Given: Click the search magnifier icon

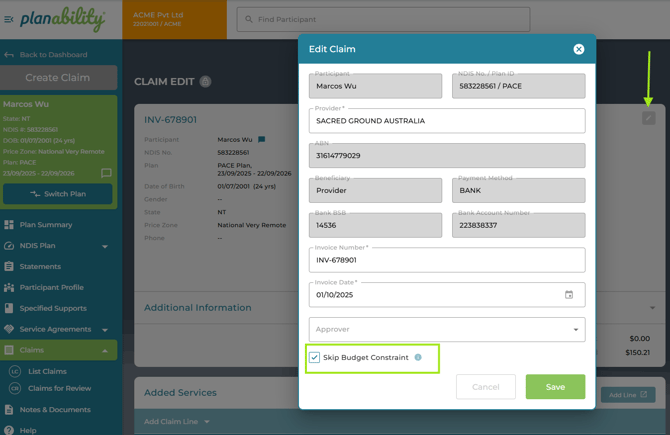Looking at the screenshot, I should [x=248, y=19].
